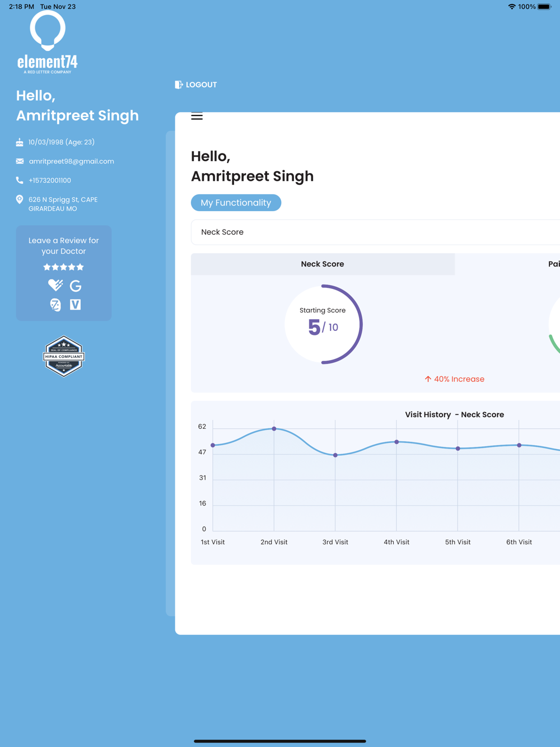Image resolution: width=560 pixels, height=747 pixels.
Task: Tap the home indicator bar at the bottom
Action: pyautogui.click(x=280, y=741)
